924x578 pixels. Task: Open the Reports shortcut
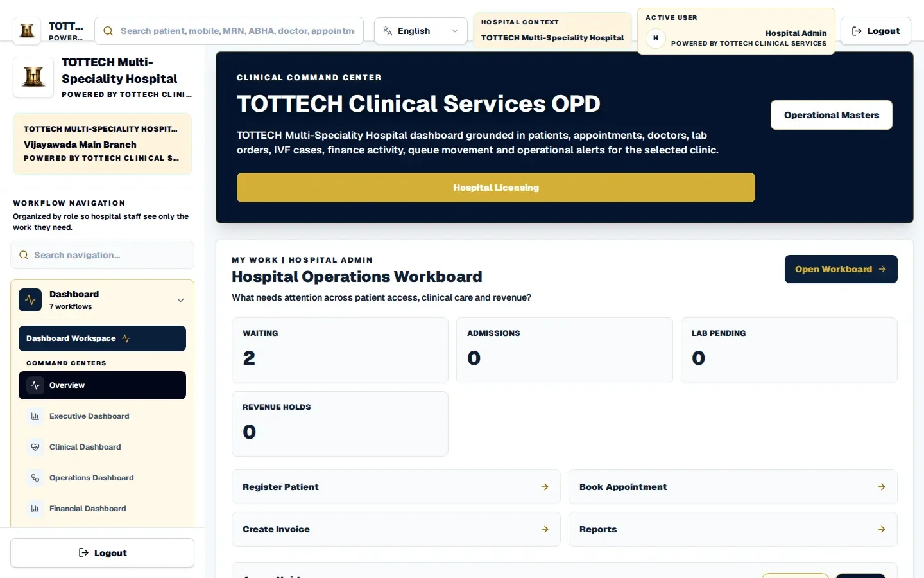pos(733,529)
